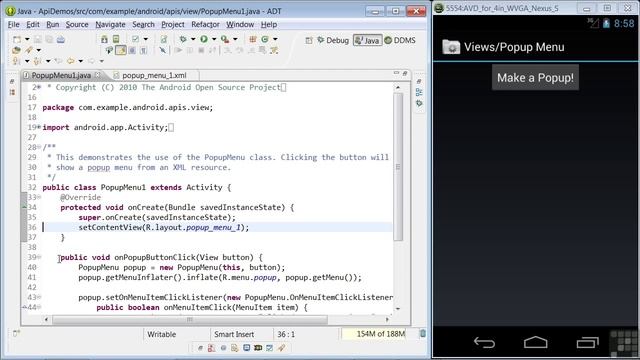Image resolution: width=640 pixels, height=360 pixels.
Task: Click the Open Type icon
Action: pos(17,50)
